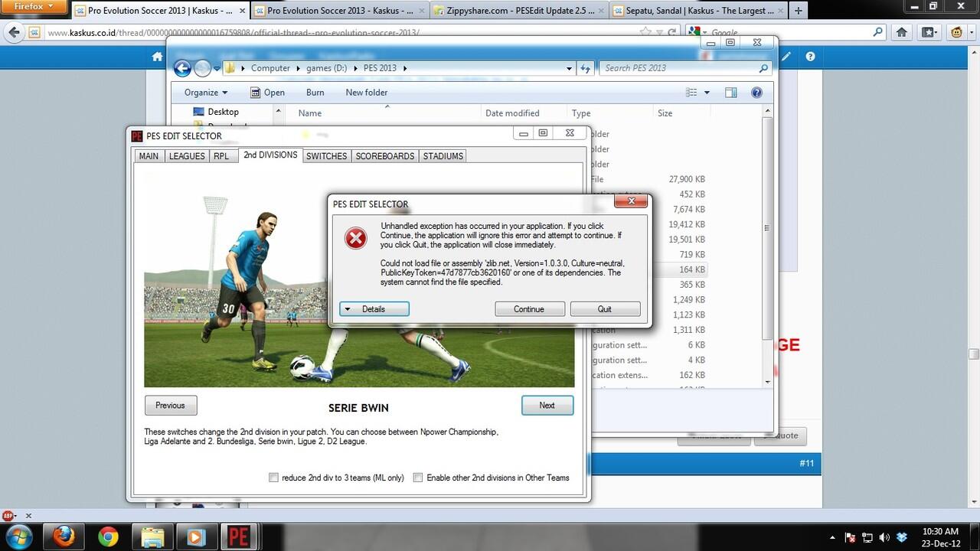Select the 2nd DIVISIONS tab
The image size is (980, 551).
[x=270, y=155]
